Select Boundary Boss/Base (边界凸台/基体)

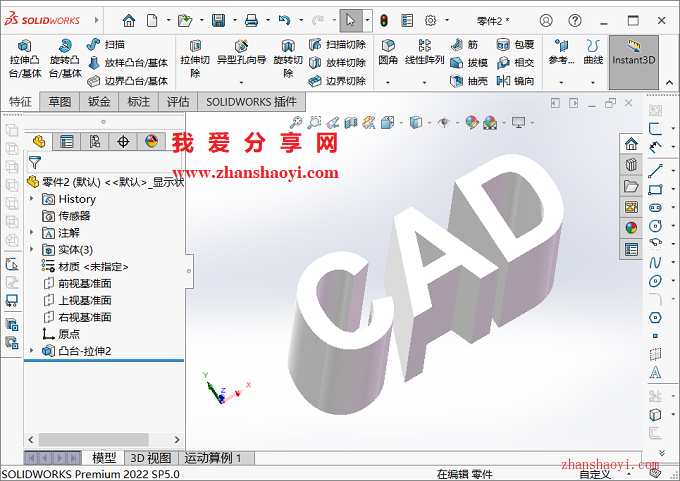[x=128, y=81]
